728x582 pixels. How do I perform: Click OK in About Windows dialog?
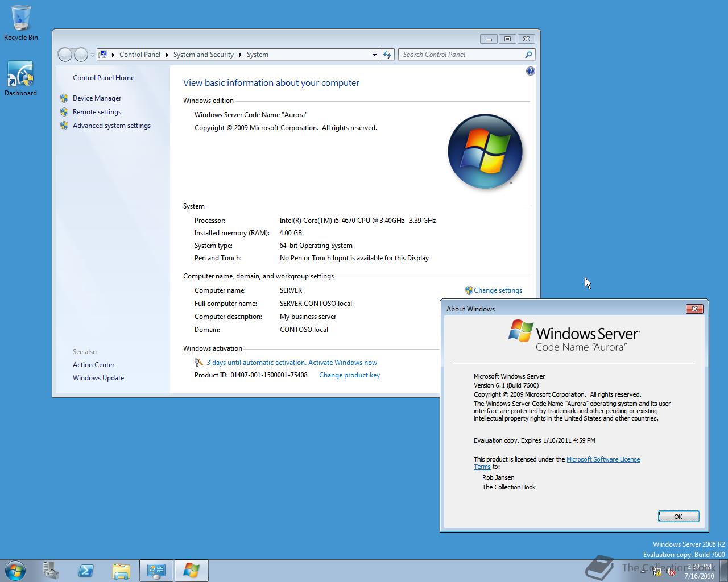click(x=678, y=516)
